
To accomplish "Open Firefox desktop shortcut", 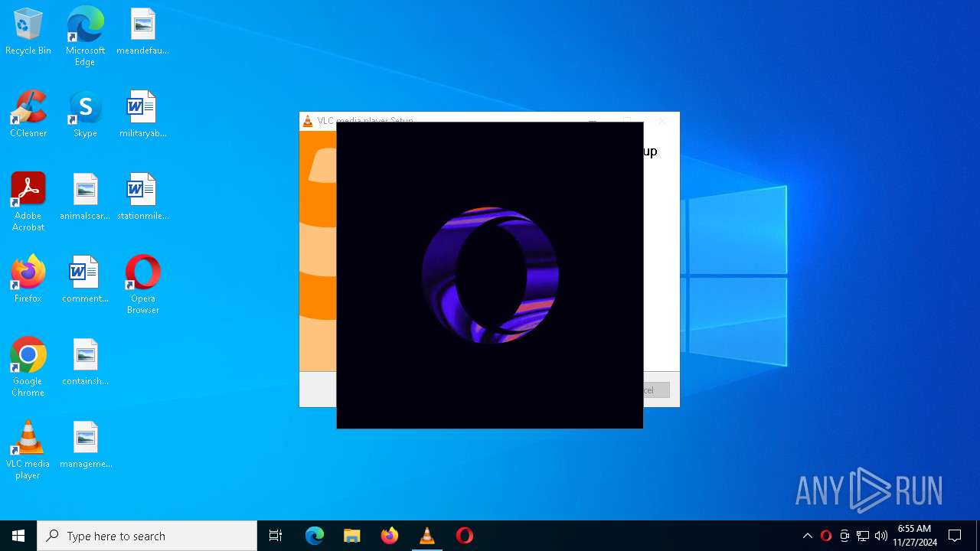I will pos(28,280).
